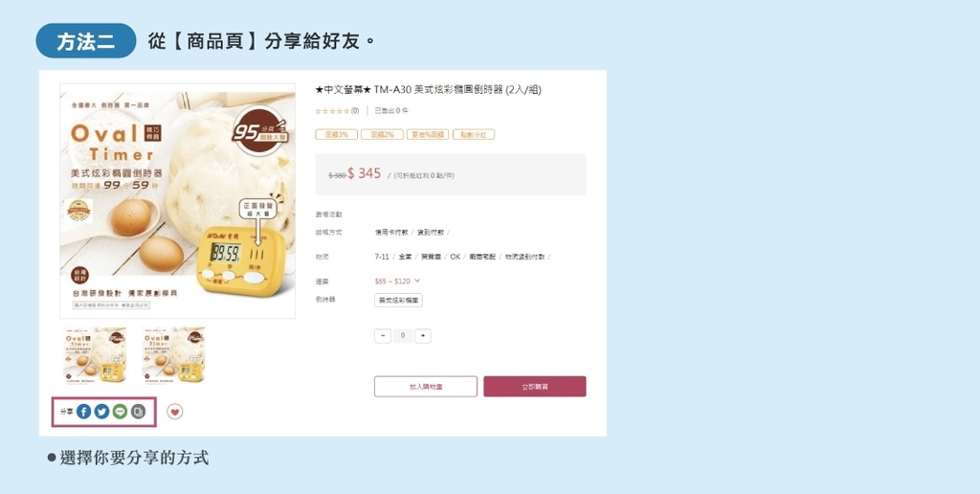This screenshot has height=494, width=980.
Task: Click the 方法二 blue label
Action: [85, 41]
